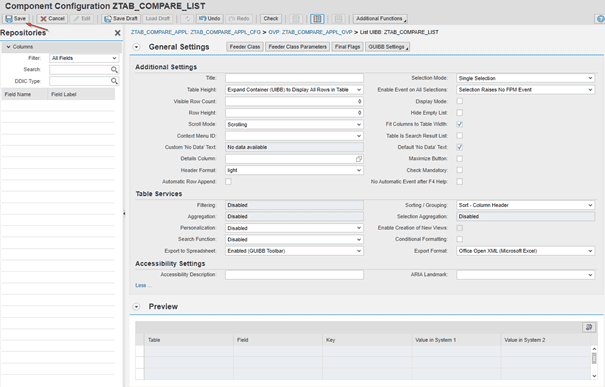Click into the Repositories Search field
This screenshot has height=387, width=605.
[80, 70]
